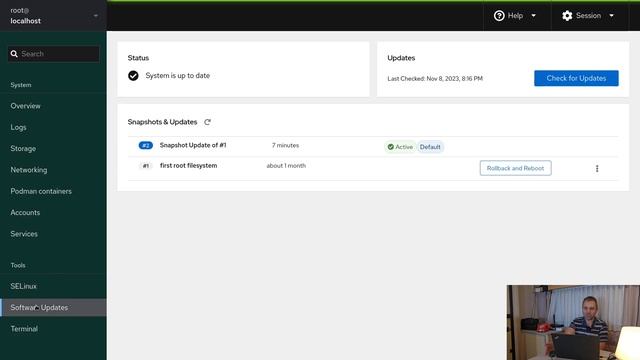Image resolution: width=640 pixels, height=360 pixels.
Task: Open the Storage section
Action: 53,149
